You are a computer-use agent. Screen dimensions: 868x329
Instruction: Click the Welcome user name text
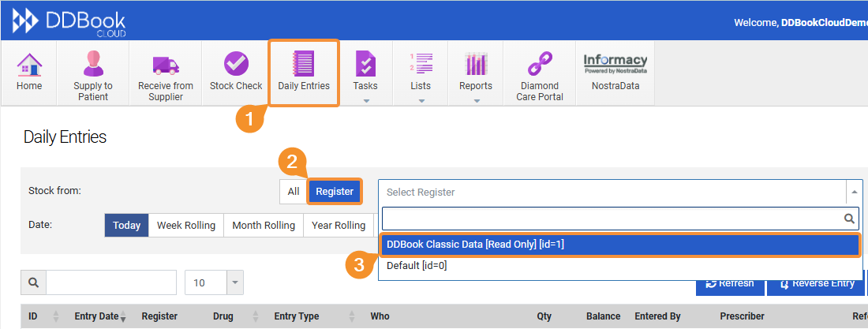824,23
